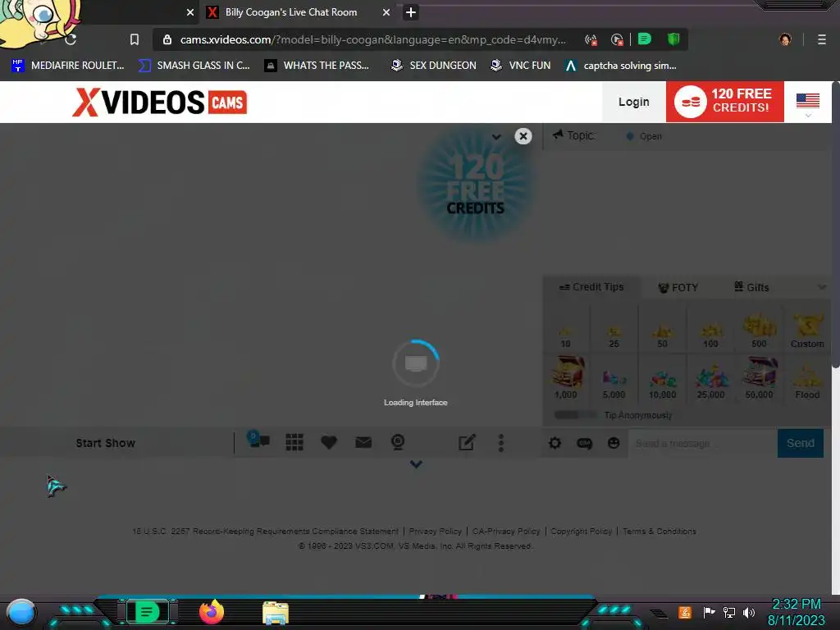Select the 50 credit tip
The image size is (840, 630).
pos(663,330)
